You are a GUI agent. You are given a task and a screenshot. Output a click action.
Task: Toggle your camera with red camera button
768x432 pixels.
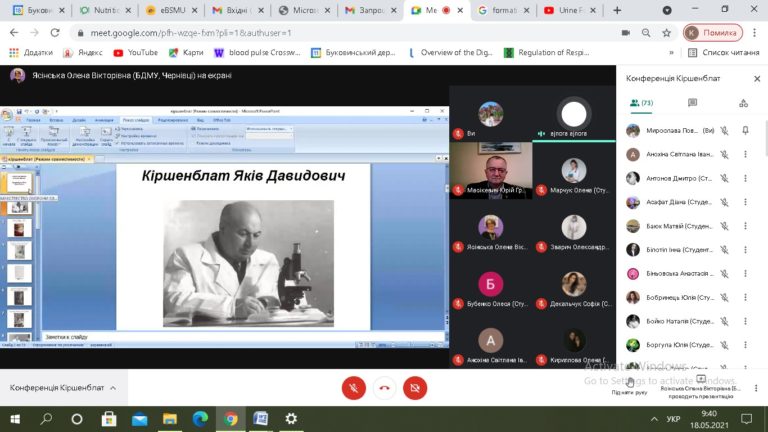(415, 388)
